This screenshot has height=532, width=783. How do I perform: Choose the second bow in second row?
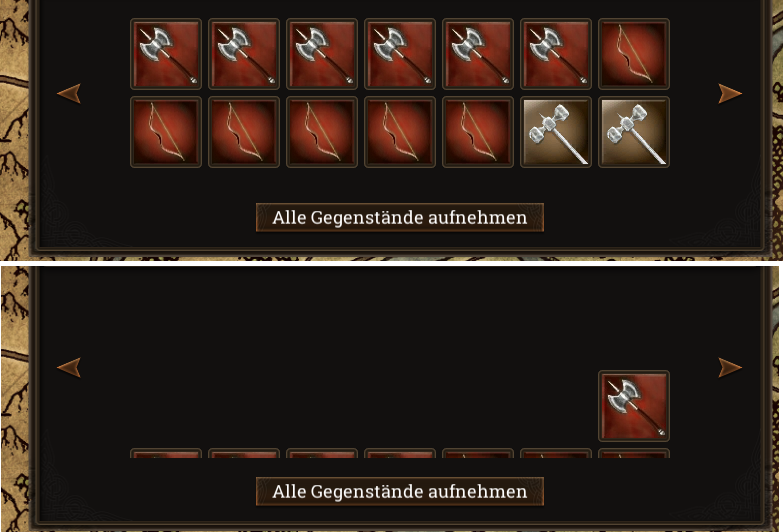[244, 132]
